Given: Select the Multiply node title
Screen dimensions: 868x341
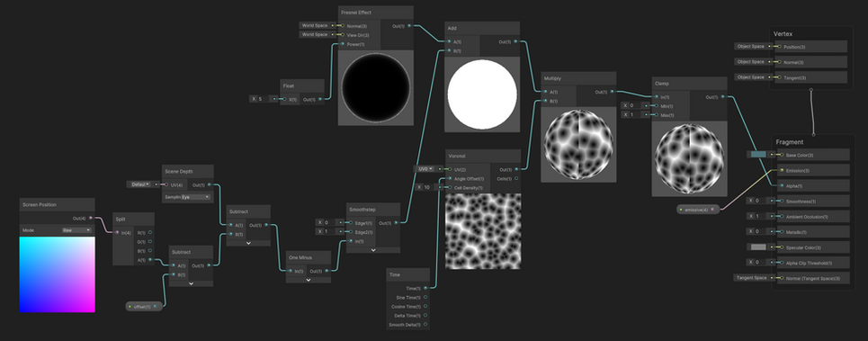Looking at the screenshot, I should (x=552, y=78).
